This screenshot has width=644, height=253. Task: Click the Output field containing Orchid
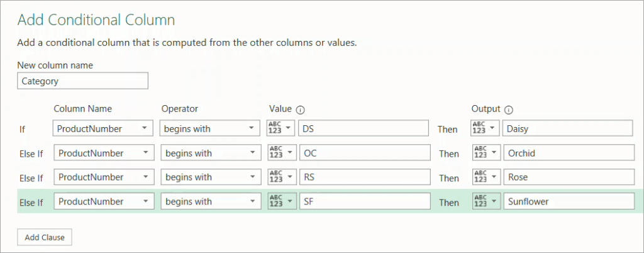click(x=569, y=153)
